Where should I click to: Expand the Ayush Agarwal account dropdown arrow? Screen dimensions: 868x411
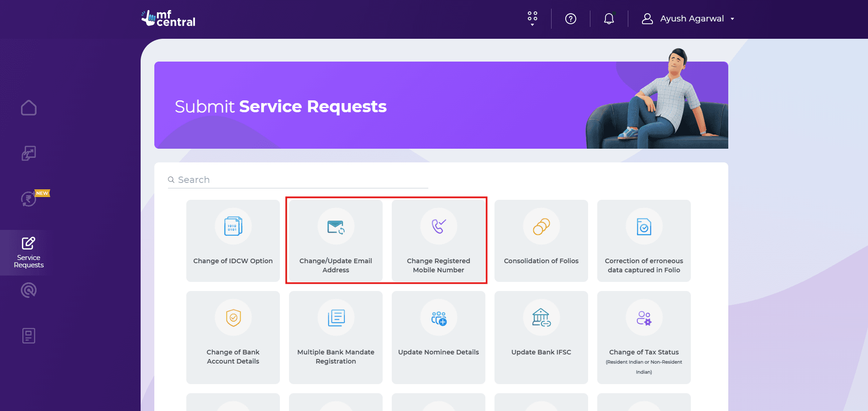[x=732, y=19]
